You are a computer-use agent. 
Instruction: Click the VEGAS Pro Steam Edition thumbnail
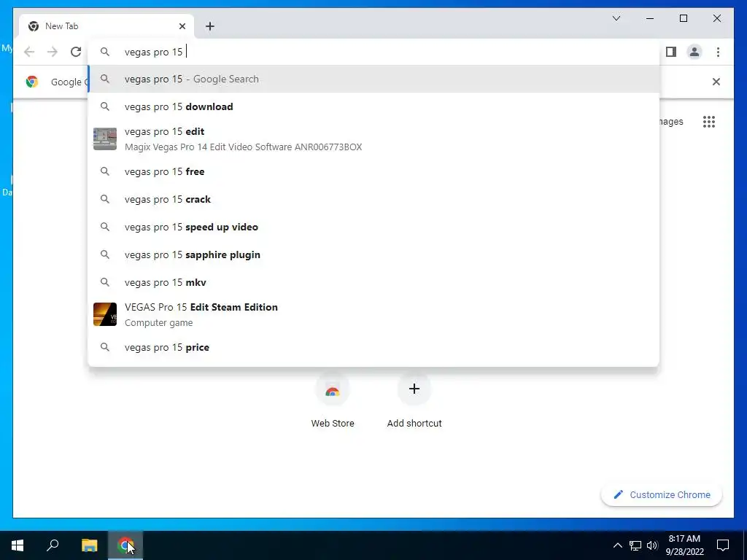click(105, 314)
